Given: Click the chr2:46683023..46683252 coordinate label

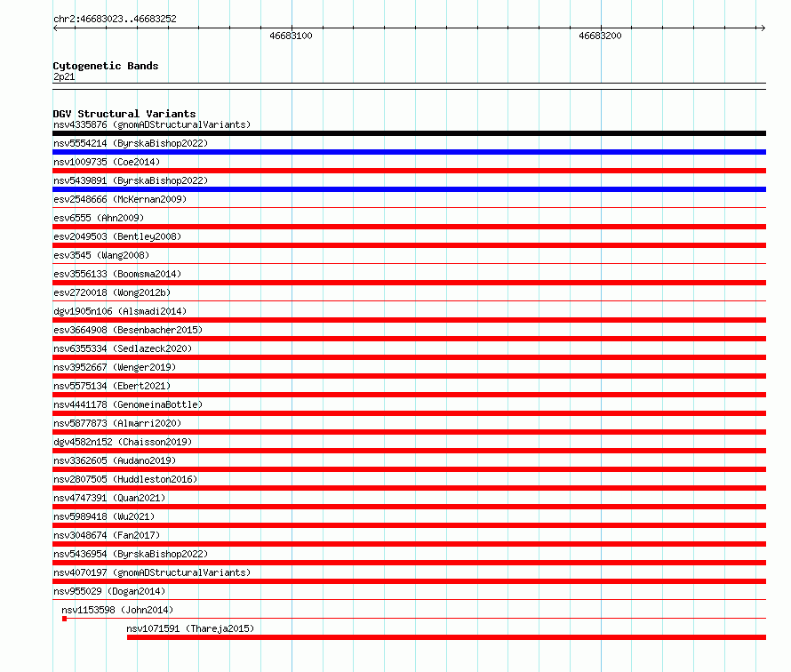Looking at the screenshot, I should tap(115, 19).
